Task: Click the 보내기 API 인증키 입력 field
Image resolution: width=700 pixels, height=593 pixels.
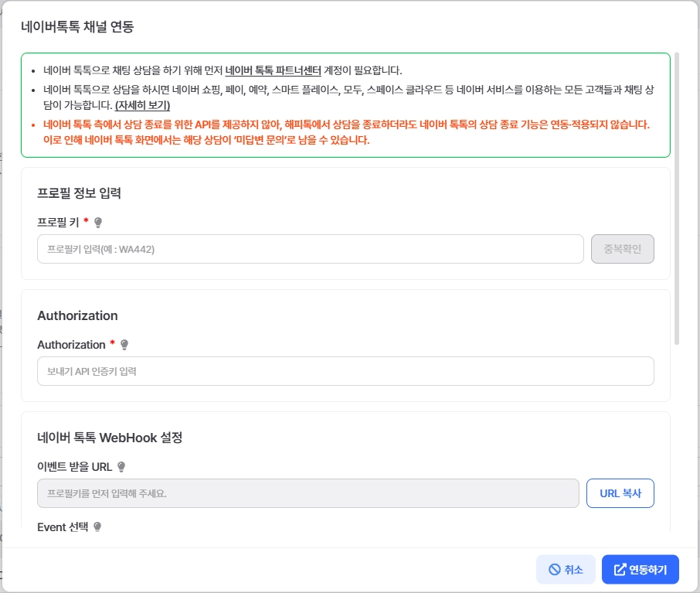Action: point(345,371)
